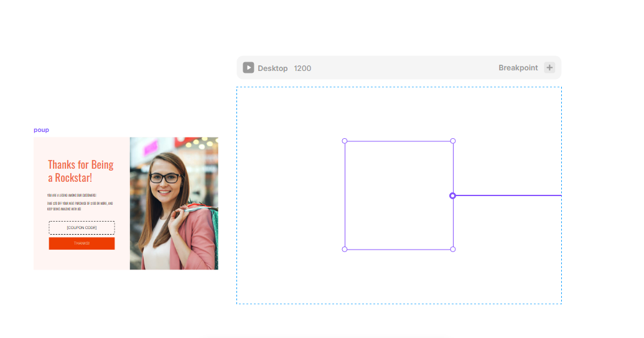Select the "Take $20 off" paragraph text
The width and height of the screenshot is (644, 338).
(80, 206)
